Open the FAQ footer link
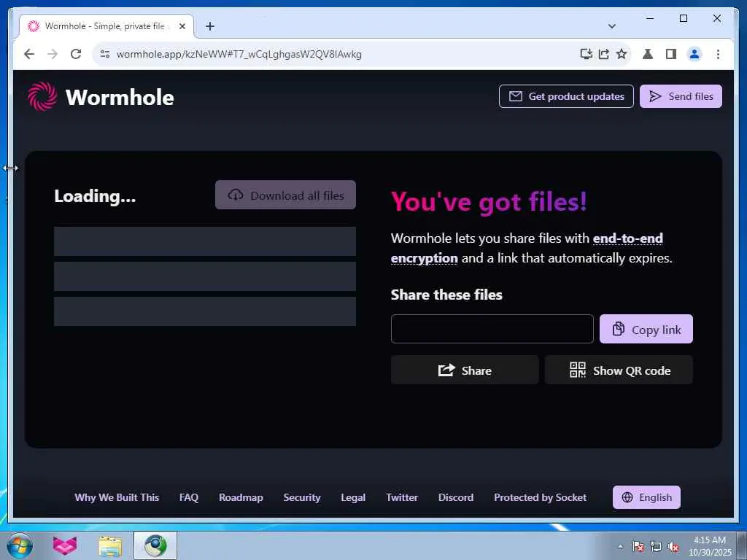The image size is (747, 560). [189, 497]
